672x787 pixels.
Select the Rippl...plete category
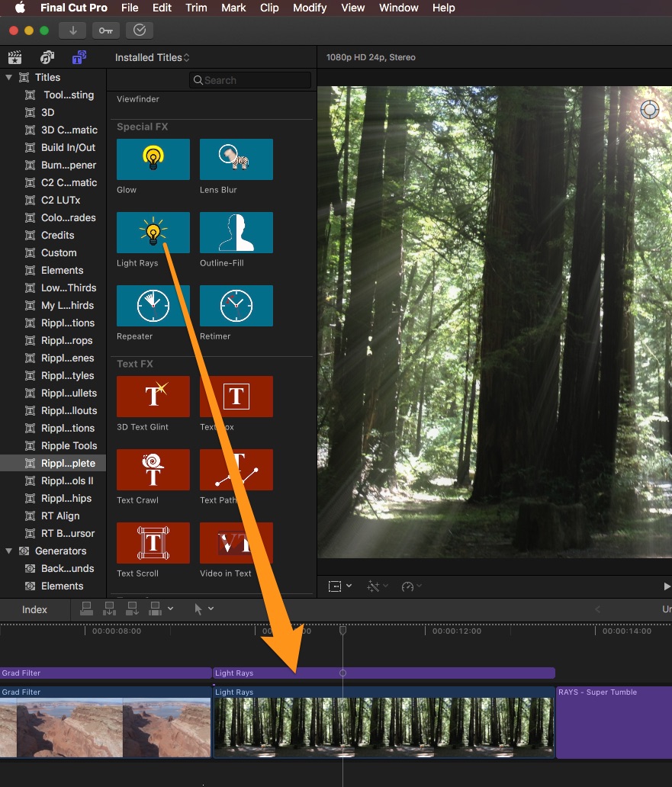coord(53,463)
